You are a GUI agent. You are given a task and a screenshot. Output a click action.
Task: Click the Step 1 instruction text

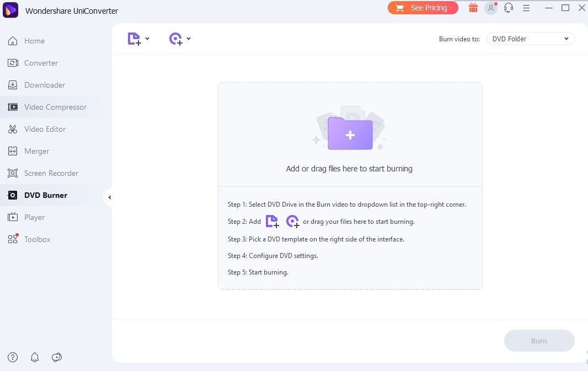(347, 205)
